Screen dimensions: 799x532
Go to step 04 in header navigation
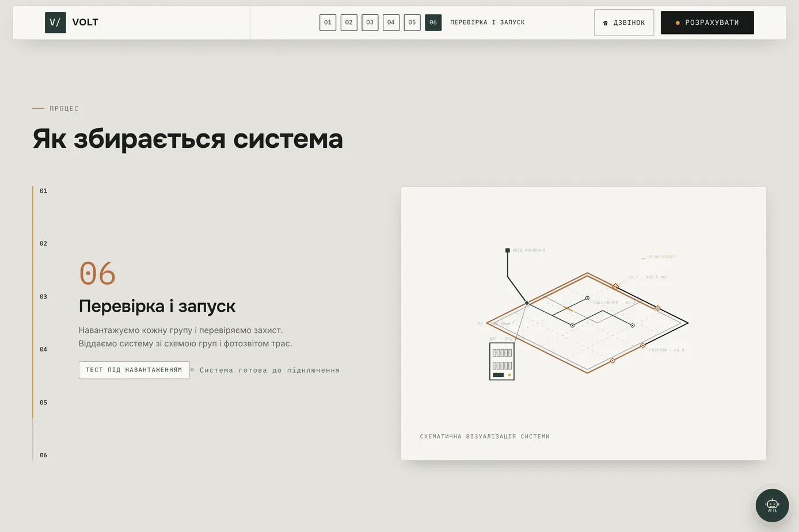click(x=391, y=22)
